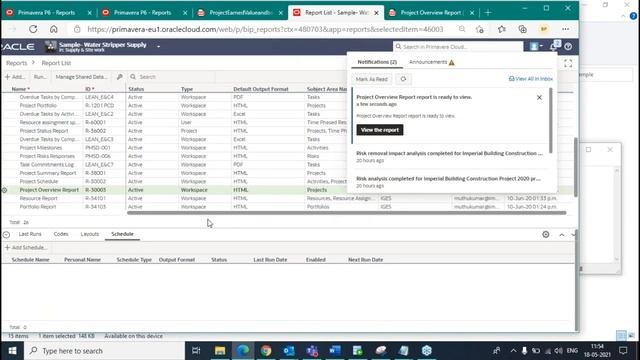Click the zoom magnifier icon in the address bar
Screen dimensions: 640x360
pos(462,29)
